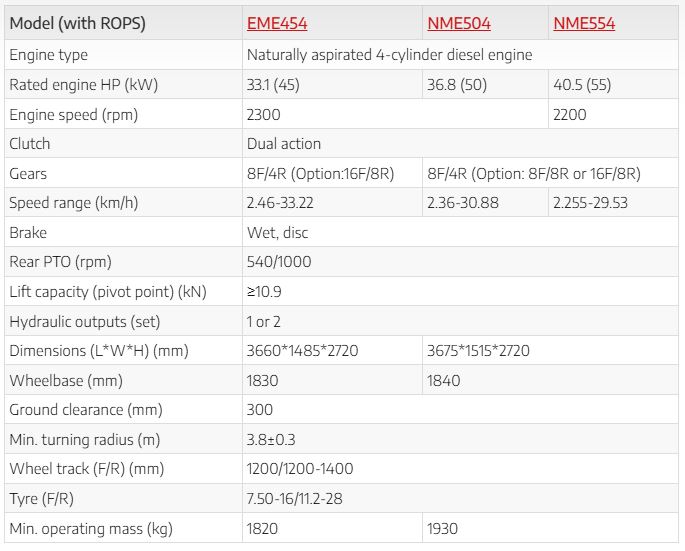Select the 1830 wheelbase value

click(262, 381)
